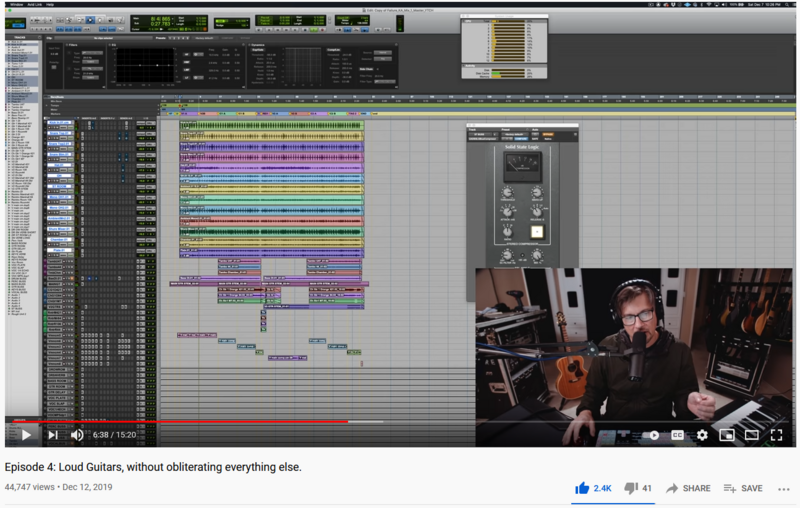800x508 pixels.
Task: Toggle the Filters section enable checkbox
Action: coord(67,45)
